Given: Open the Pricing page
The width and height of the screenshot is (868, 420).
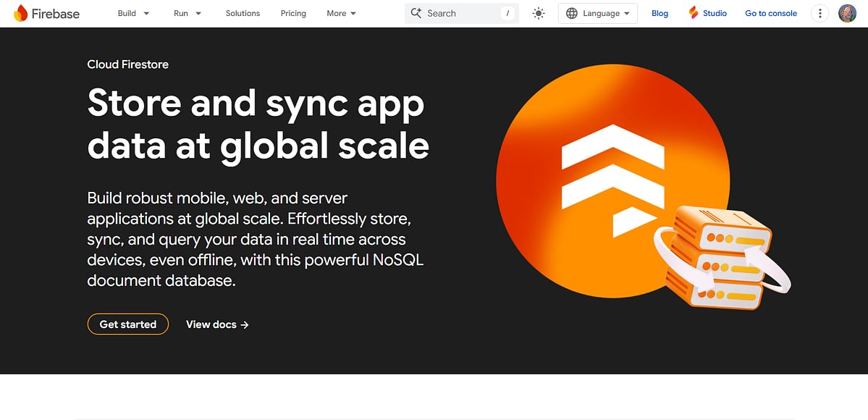Looking at the screenshot, I should tap(293, 12).
